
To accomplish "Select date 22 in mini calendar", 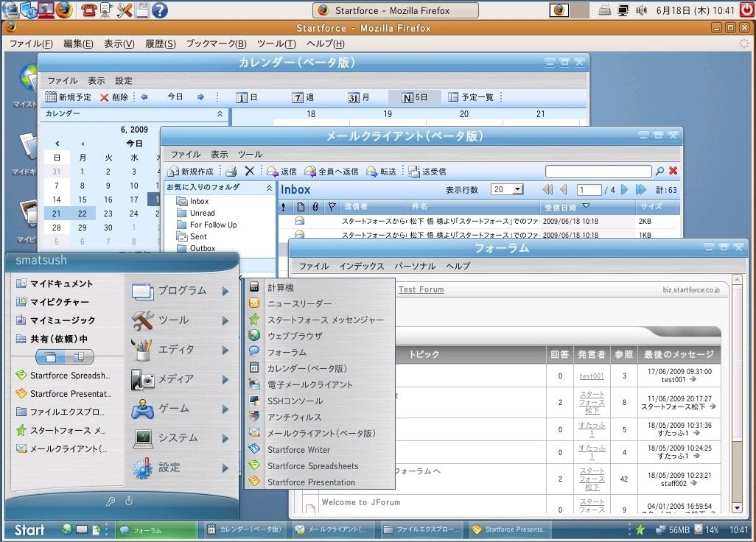I will [x=83, y=213].
